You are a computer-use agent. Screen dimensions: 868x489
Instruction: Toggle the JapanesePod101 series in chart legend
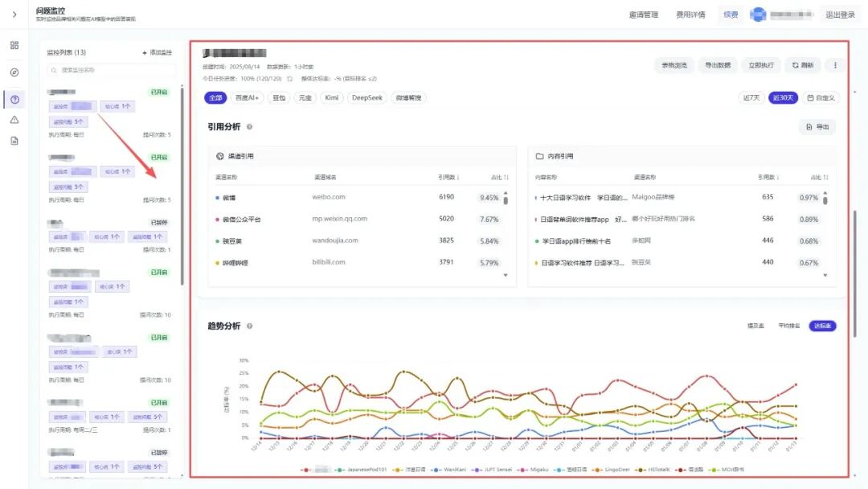[x=361, y=470]
